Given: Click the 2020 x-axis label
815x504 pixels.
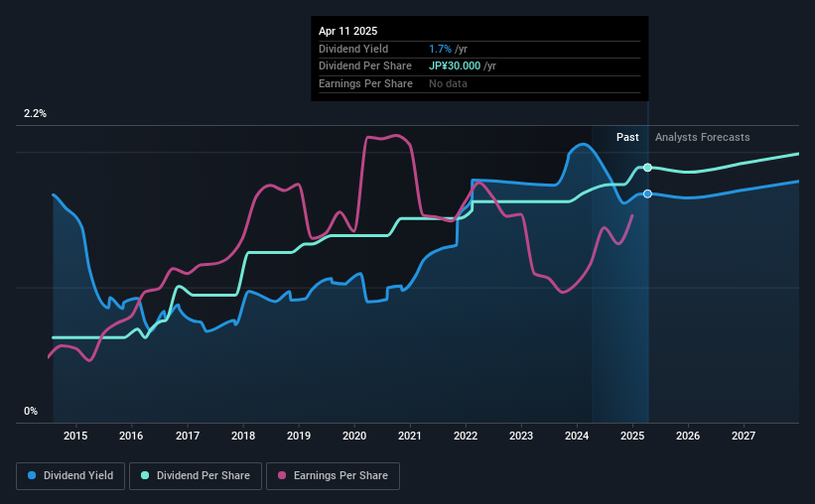Looking at the screenshot, I should (354, 436).
